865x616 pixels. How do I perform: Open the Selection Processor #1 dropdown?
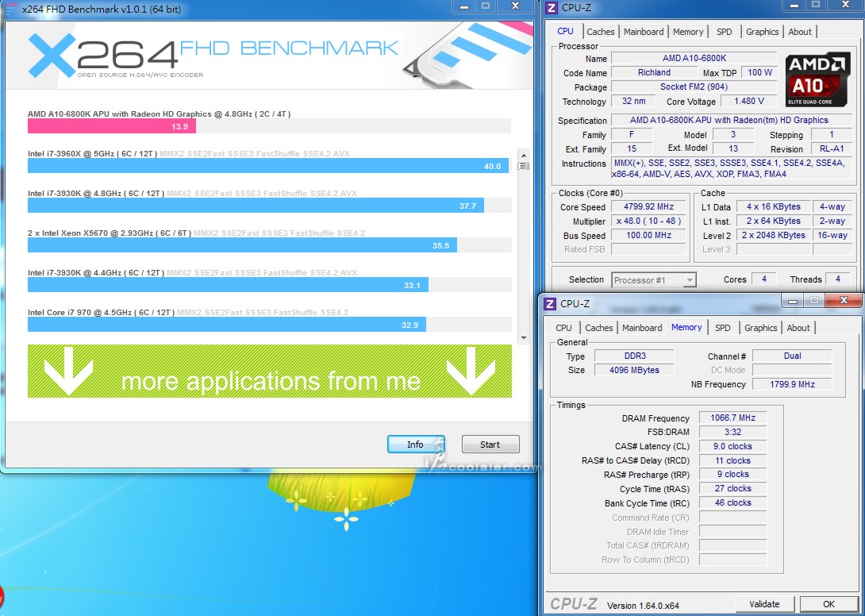click(x=654, y=280)
